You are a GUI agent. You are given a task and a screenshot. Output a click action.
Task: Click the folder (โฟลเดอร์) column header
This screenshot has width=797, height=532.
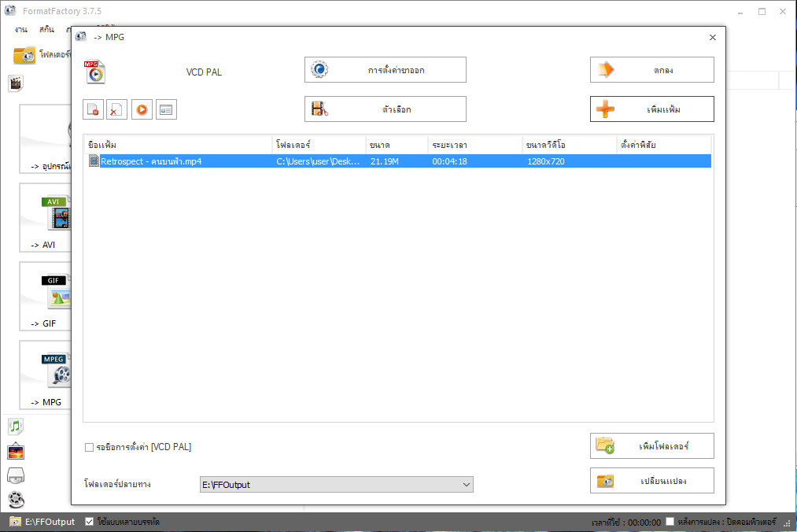click(319, 145)
